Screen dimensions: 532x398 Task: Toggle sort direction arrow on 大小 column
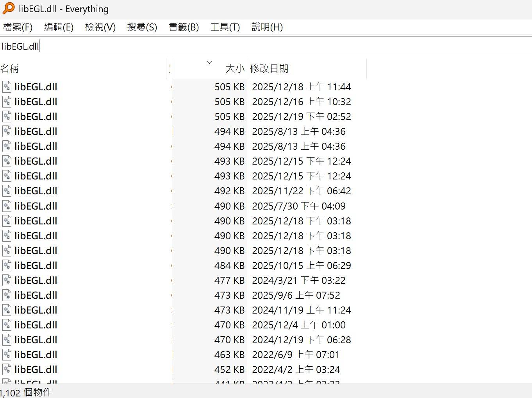click(209, 63)
